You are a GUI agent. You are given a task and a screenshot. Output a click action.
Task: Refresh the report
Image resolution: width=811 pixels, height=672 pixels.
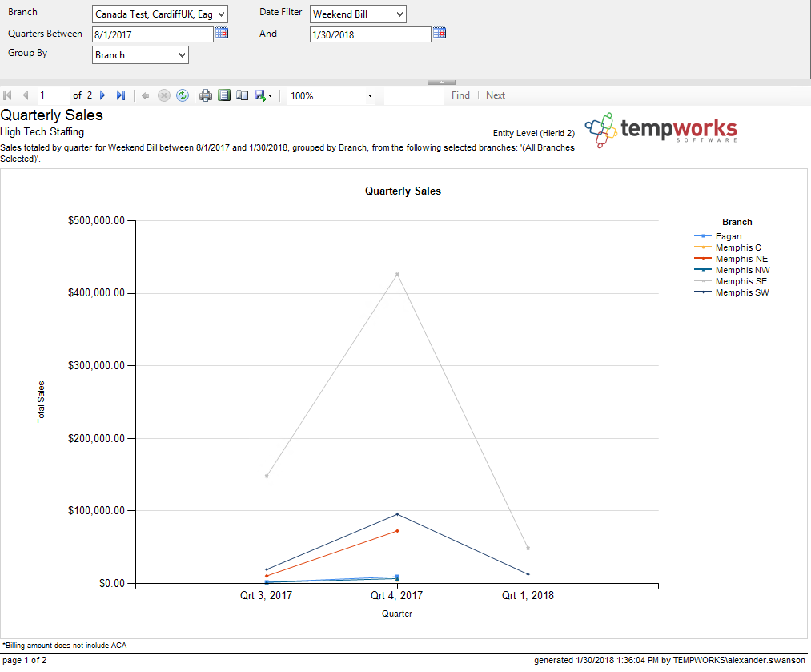(x=183, y=95)
